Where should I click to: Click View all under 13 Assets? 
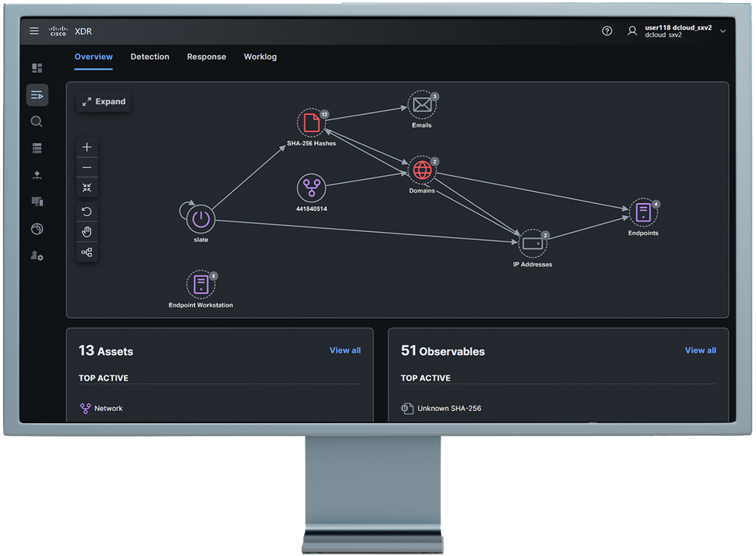[x=345, y=351]
